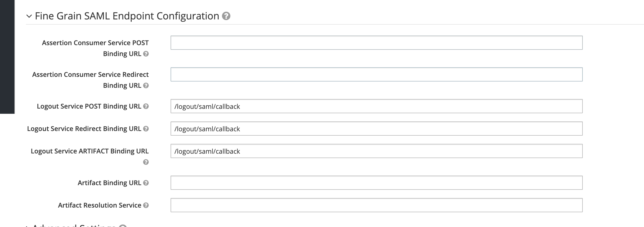The image size is (644, 227).
Task: Focus Assertion Consumer Service POST Binding URL field
Action: 377,43
